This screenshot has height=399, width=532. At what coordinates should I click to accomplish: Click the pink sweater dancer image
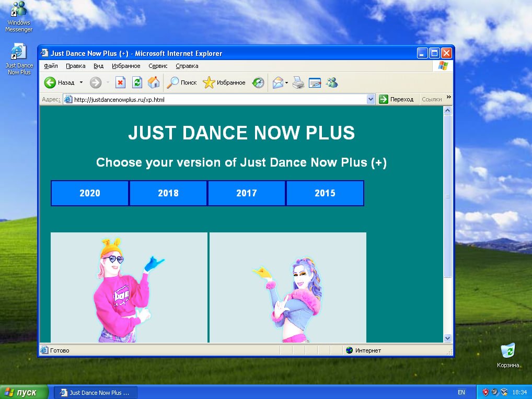pos(129,287)
